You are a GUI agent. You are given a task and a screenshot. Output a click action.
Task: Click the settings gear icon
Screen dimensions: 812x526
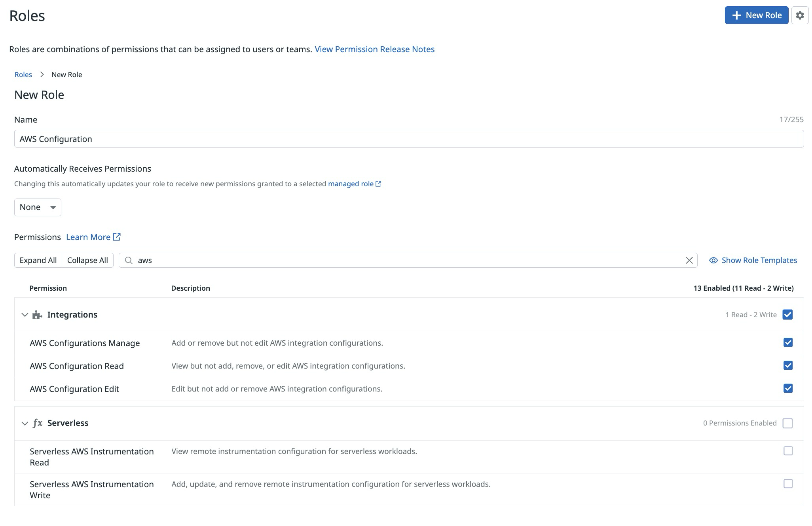coord(800,15)
